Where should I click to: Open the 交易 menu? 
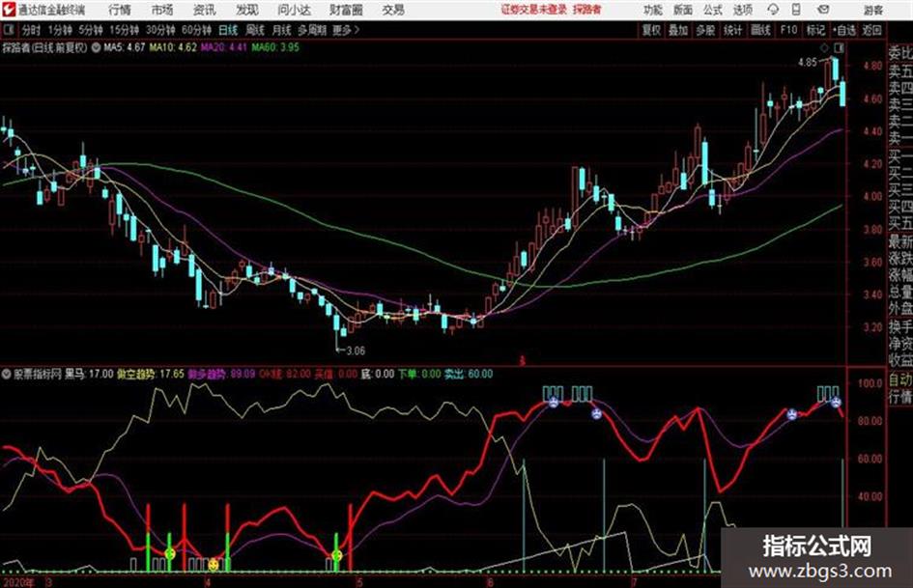(x=393, y=10)
